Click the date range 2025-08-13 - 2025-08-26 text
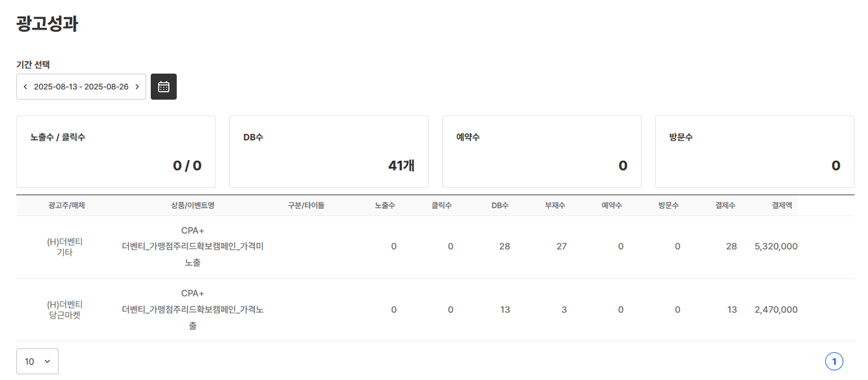The width and height of the screenshot is (868, 380). coord(81,86)
